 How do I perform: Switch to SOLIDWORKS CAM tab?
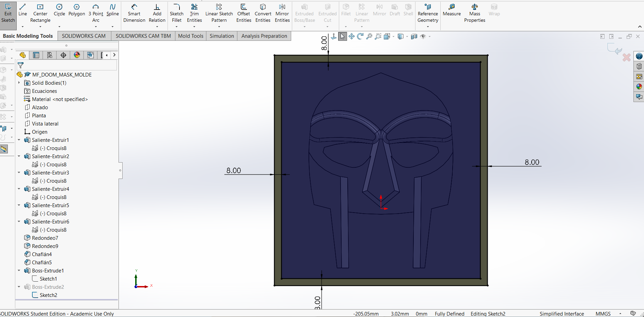(x=84, y=36)
